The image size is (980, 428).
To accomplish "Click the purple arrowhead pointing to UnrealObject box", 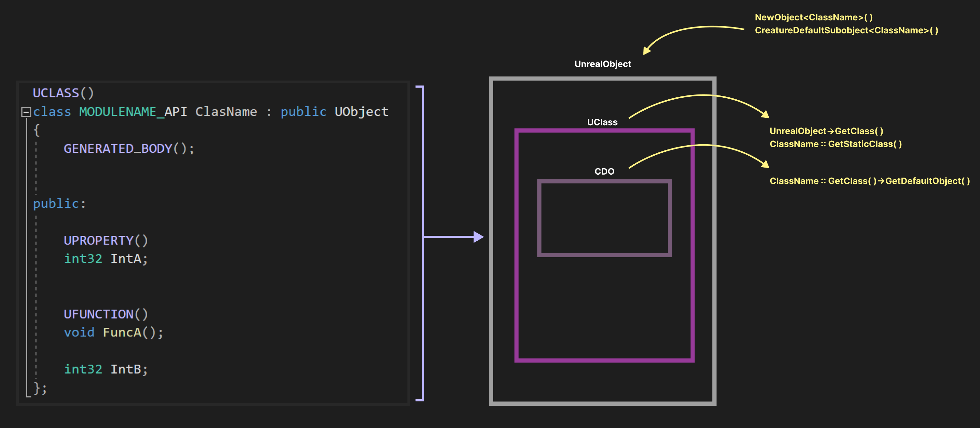I will pyautogui.click(x=478, y=237).
